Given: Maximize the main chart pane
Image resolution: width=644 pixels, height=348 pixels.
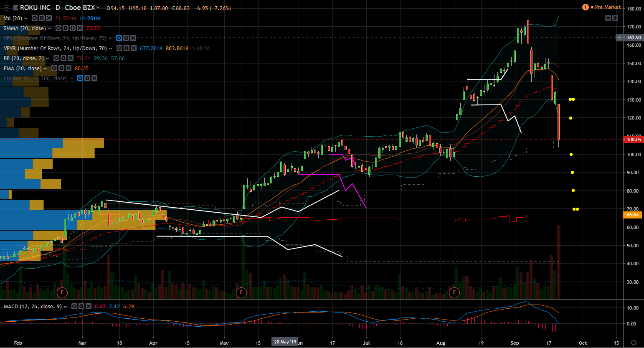Looking at the screenshot, I should click(615, 18).
